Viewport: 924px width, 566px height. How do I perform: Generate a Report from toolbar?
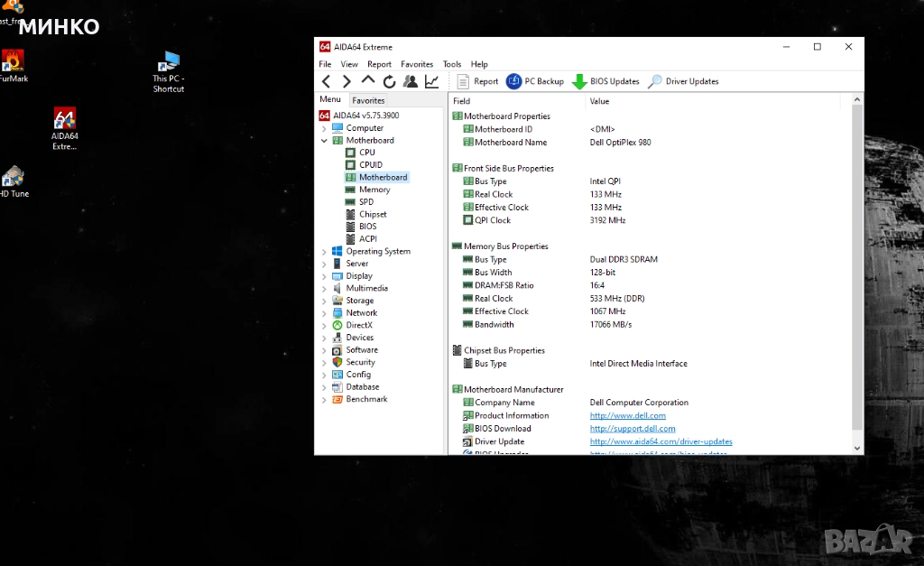click(x=476, y=81)
